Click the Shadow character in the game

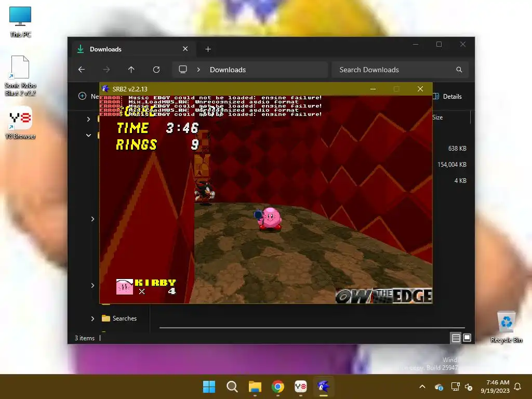(x=205, y=192)
